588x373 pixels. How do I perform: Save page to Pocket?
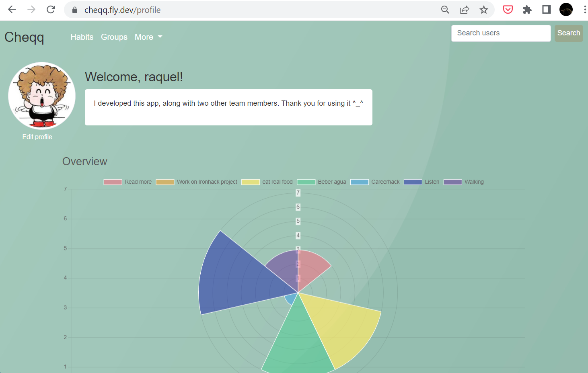[x=508, y=9]
